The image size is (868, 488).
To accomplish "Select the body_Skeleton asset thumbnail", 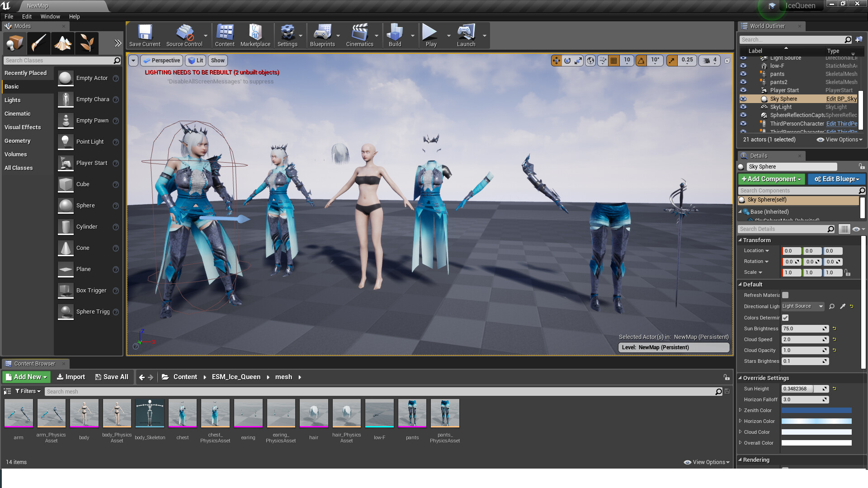I will (150, 413).
